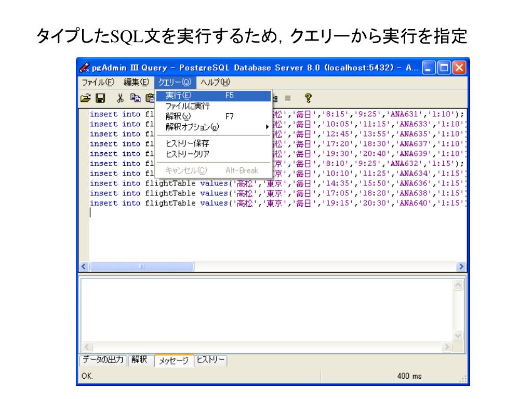Close the open クエリー(Q) menu
This screenshot has height=399, width=532.
[x=175, y=82]
